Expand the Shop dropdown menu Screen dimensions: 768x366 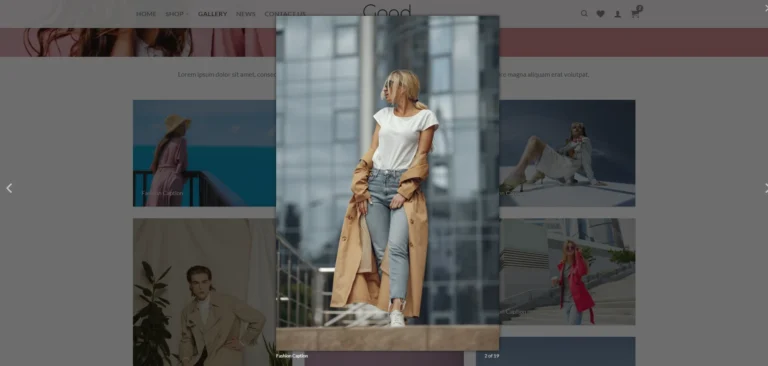[176, 14]
